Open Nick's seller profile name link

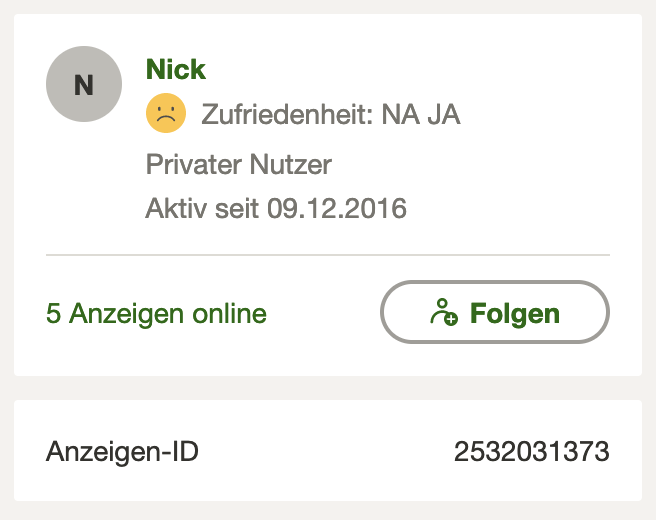176,69
